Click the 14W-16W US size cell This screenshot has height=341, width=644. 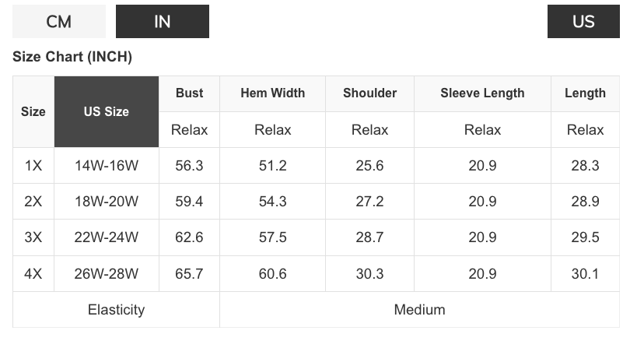(107, 165)
